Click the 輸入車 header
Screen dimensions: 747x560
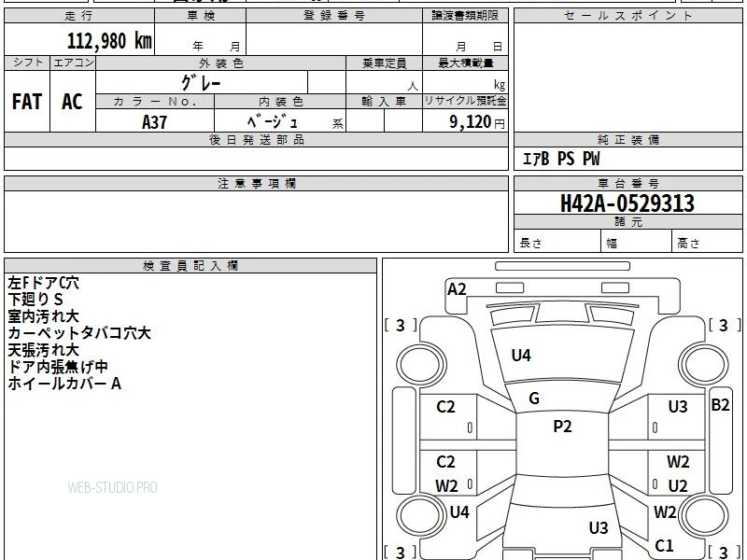click(x=385, y=102)
